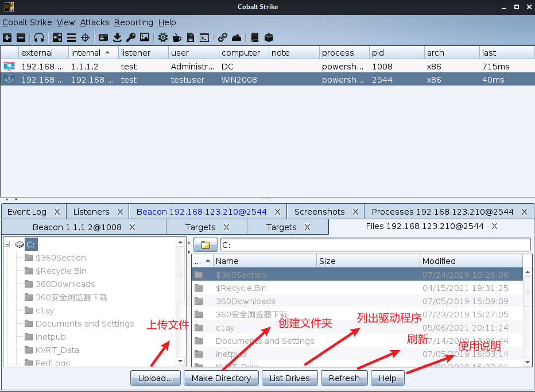The image size is (535, 392).
Task: Open help book icon in toolbar
Action: tap(254, 37)
